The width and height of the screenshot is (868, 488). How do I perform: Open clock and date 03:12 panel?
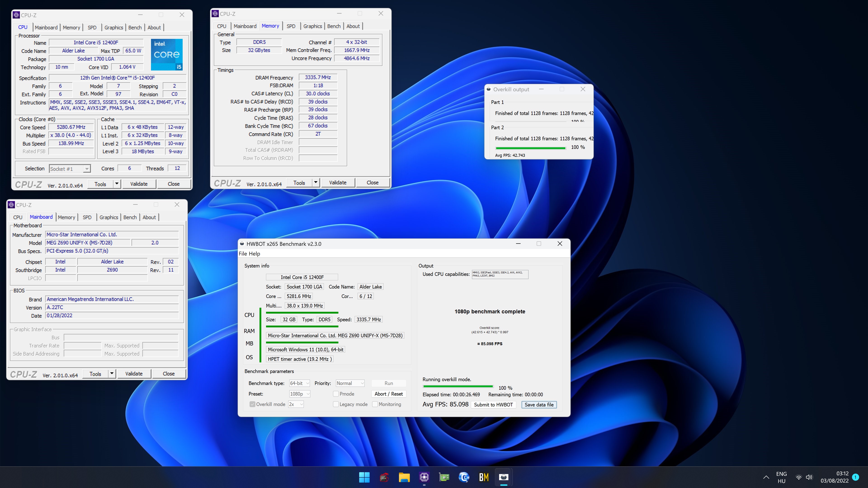(835, 477)
